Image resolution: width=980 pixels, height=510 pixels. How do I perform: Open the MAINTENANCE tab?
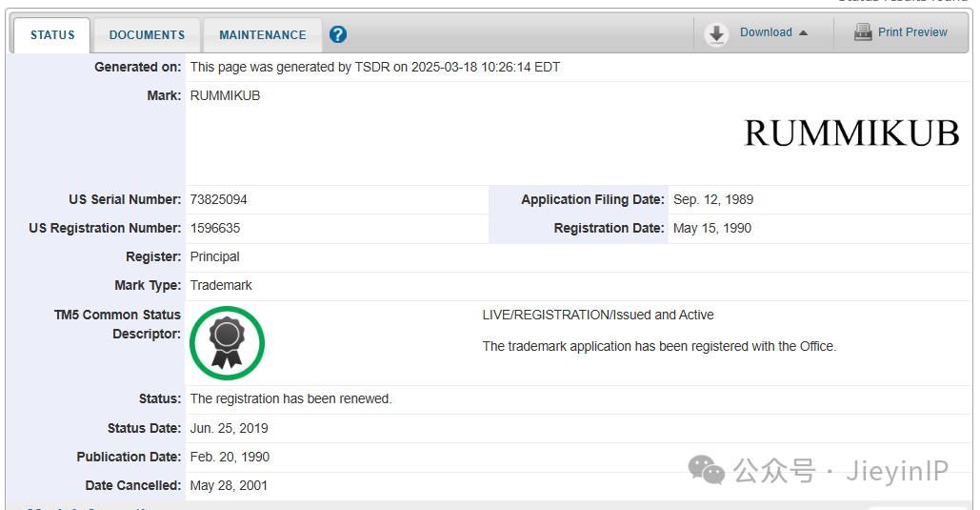pyautogui.click(x=263, y=35)
